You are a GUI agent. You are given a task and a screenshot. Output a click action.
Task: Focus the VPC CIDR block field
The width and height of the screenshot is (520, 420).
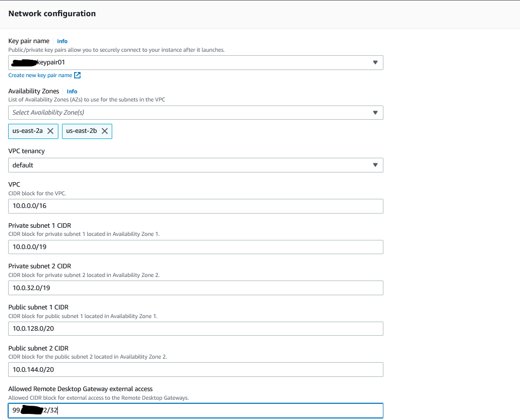(196, 206)
